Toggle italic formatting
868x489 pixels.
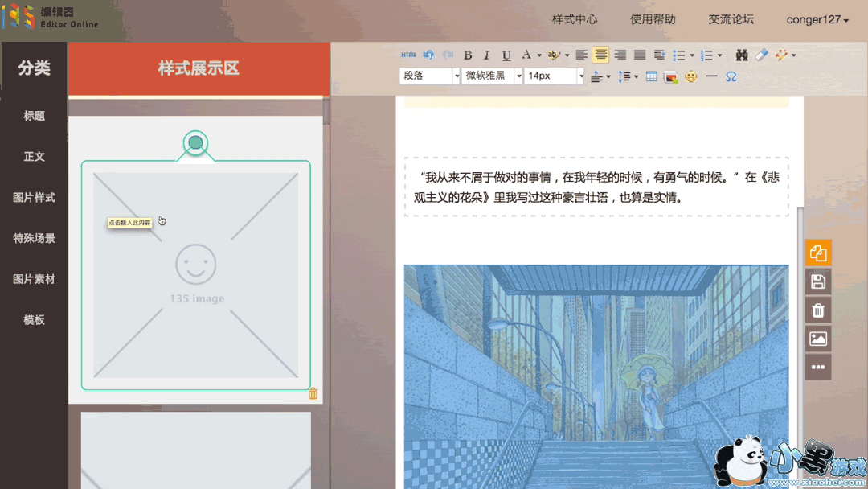(487, 55)
